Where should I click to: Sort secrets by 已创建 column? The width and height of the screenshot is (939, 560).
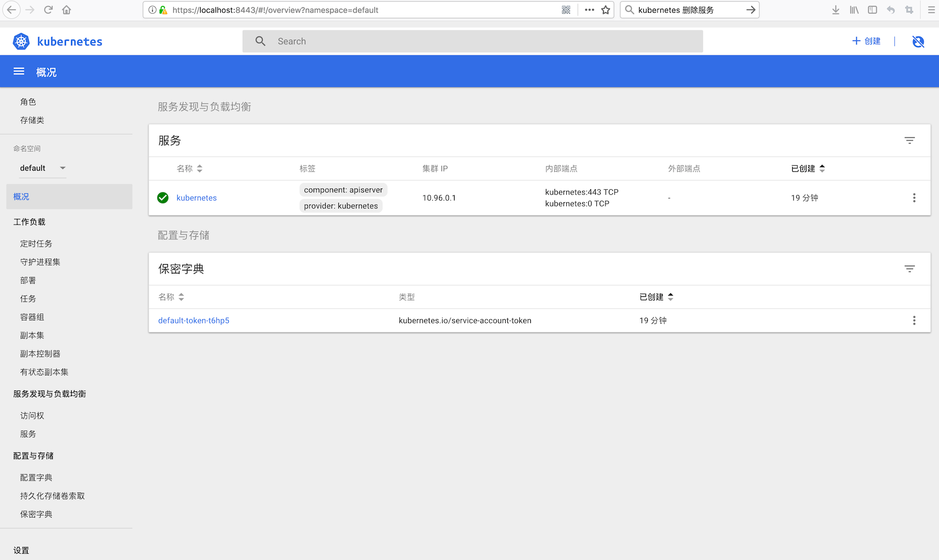click(656, 297)
